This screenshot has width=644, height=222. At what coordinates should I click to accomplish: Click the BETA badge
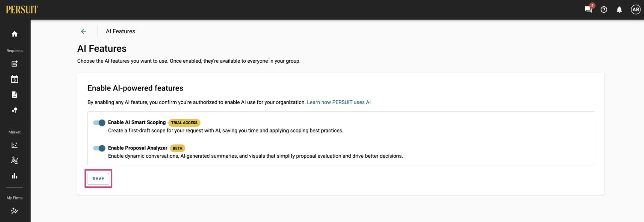click(x=177, y=148)
